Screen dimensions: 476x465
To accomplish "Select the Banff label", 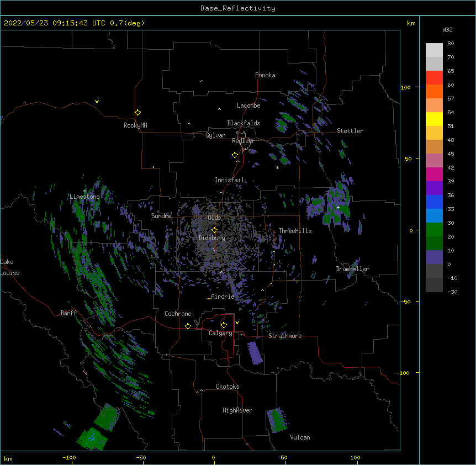I will (x=68, y=313).
